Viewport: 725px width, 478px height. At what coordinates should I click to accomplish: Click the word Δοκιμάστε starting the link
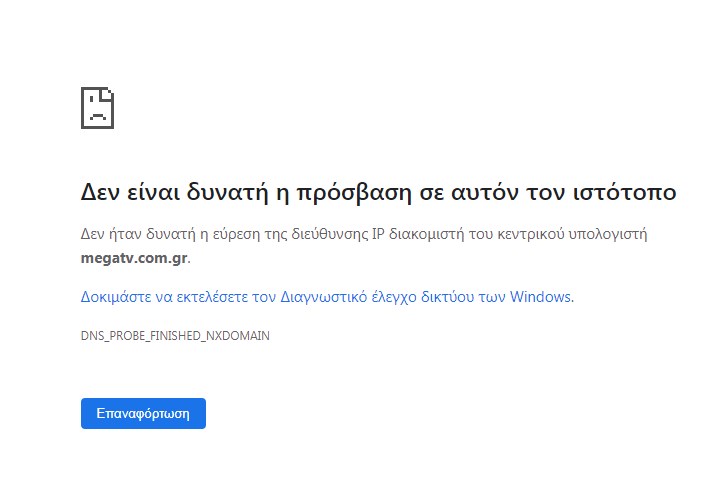click(x=116, y=297)
